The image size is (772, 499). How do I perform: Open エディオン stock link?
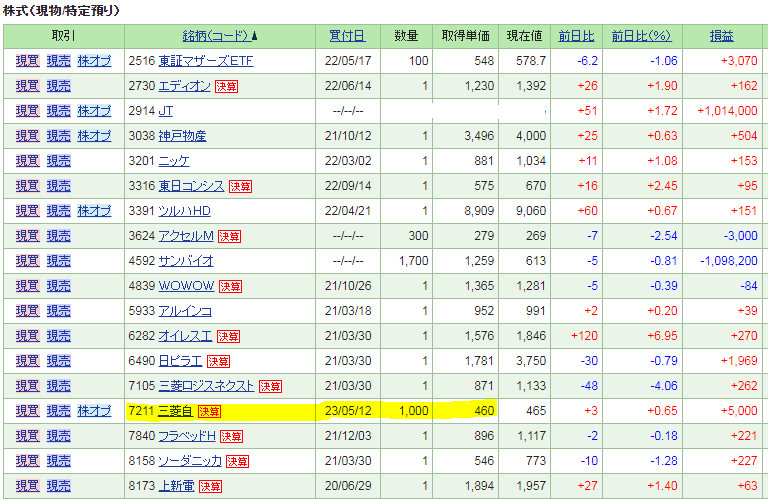[x=185, y=86]
